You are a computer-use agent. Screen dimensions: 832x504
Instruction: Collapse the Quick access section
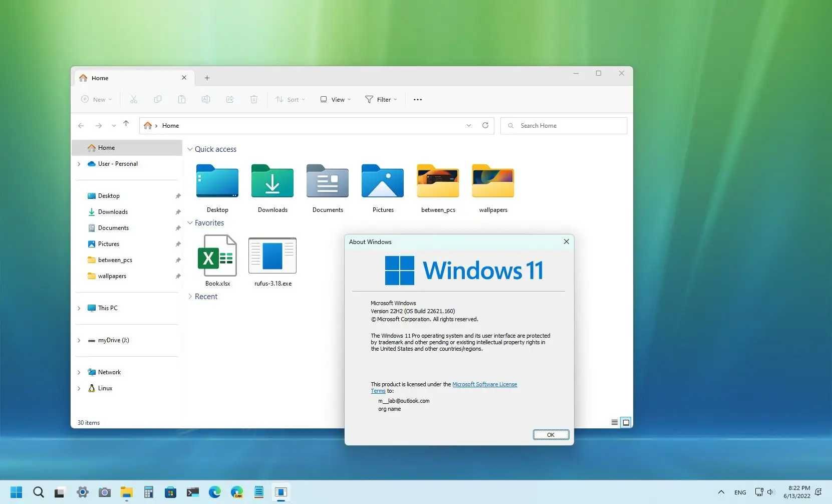[190, 149]
